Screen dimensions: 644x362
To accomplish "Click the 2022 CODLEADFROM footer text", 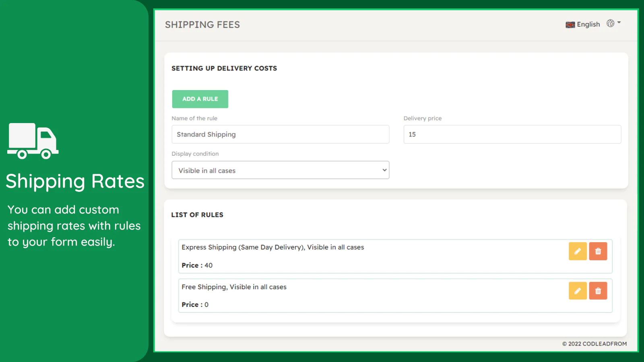I will coord(594,344).
